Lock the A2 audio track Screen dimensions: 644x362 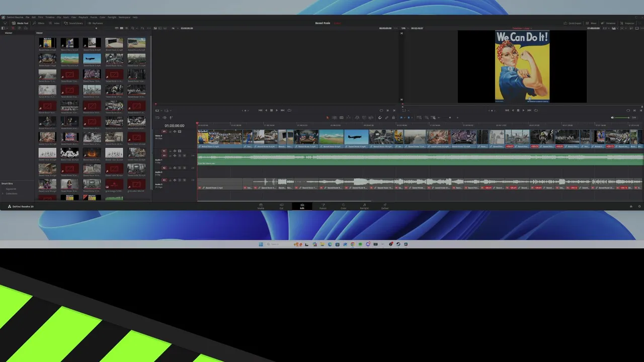(170, 168)
